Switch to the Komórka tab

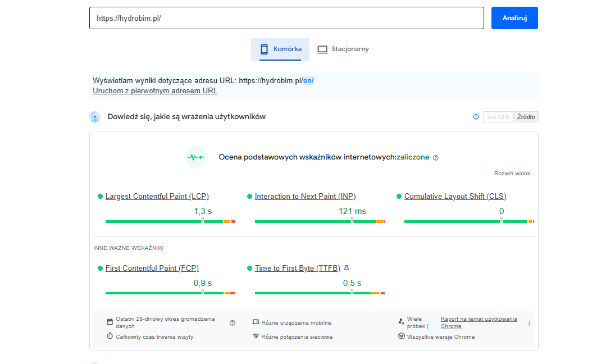(x=280, y=49)
